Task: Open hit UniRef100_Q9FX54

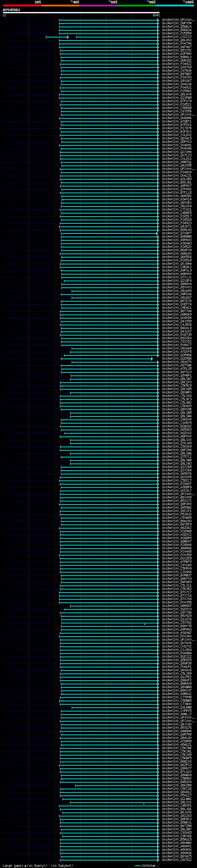Action: pyautogui.click(x=176, y=23)
